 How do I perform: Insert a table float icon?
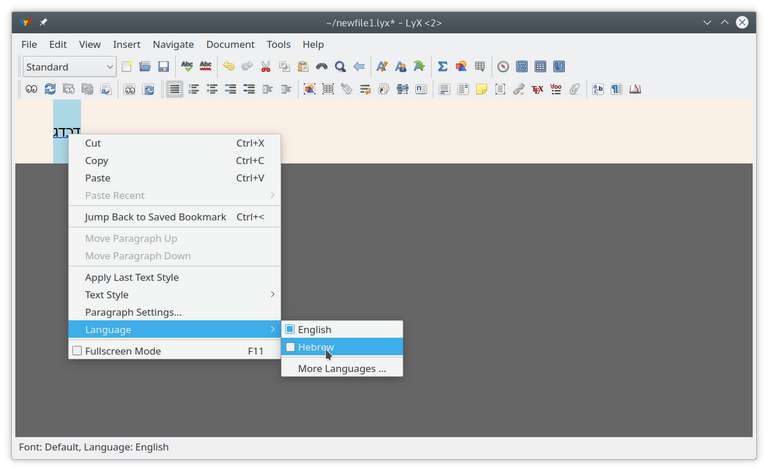tap(328, 89)
